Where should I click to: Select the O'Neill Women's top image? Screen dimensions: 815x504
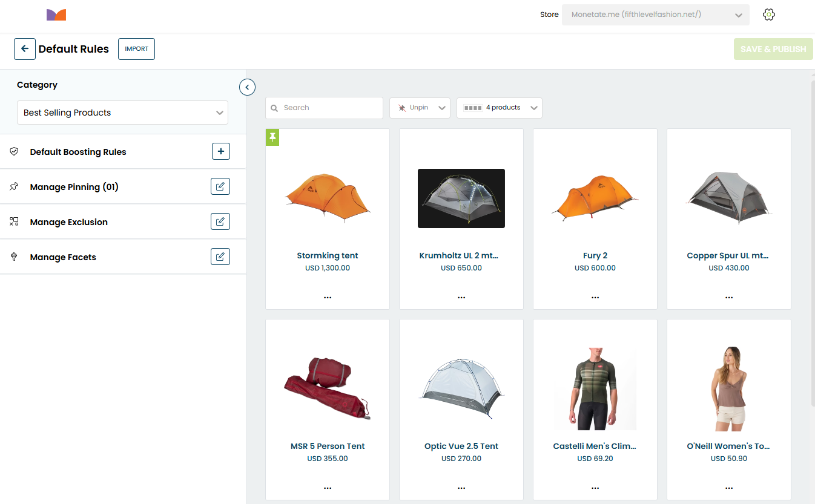(x=729, y=389)
